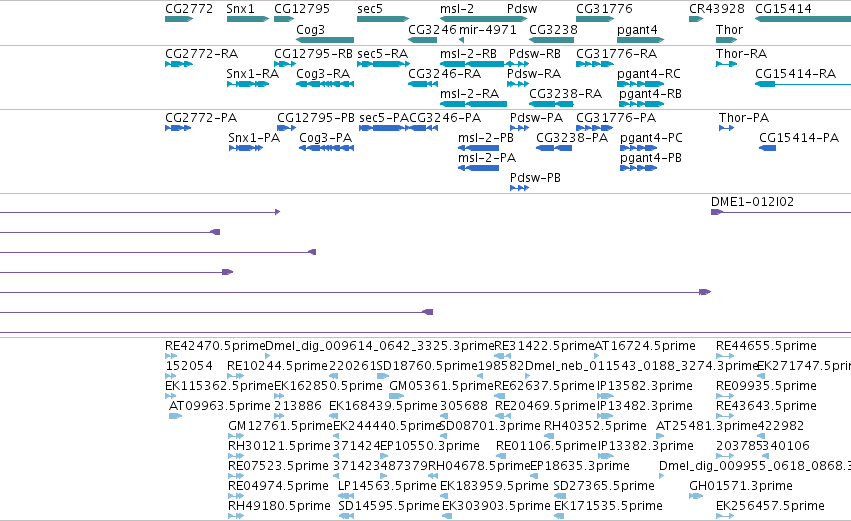Click the CG12795-PB protein label

pos(316,118)
